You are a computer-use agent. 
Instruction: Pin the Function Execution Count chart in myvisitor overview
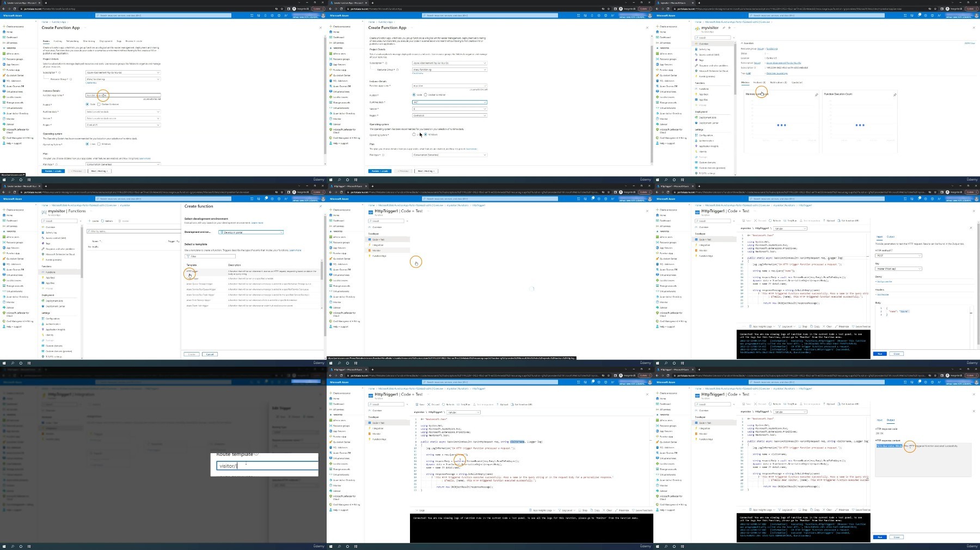pyautogui.click(x=895, y=95)
